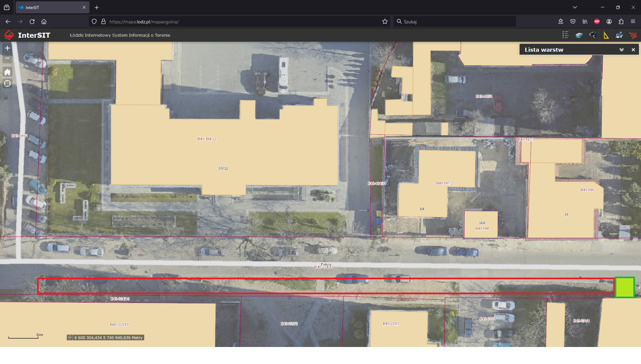Open the map legend list icon
Screen dimensions: 641x364
click(x=565, y=35)
